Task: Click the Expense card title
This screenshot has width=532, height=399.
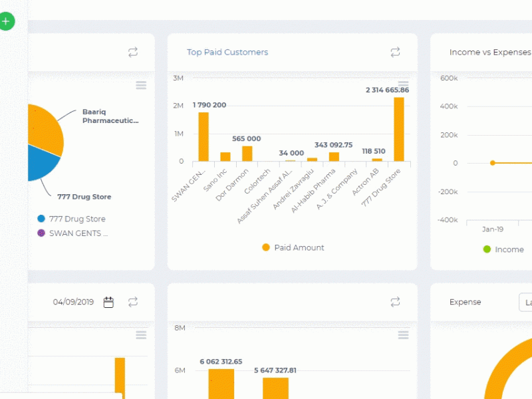Action: pyautogui.click(x=465, y=302)
